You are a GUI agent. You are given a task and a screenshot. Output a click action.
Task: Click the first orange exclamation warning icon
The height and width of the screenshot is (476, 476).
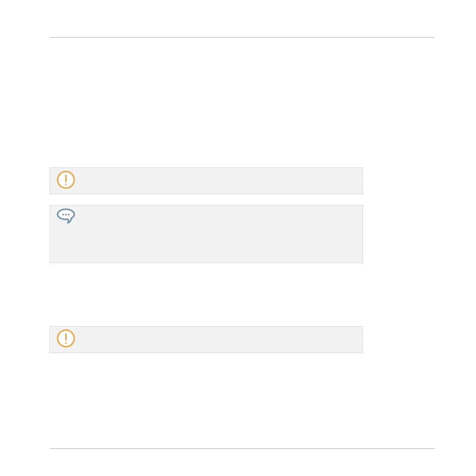(66, 180)
